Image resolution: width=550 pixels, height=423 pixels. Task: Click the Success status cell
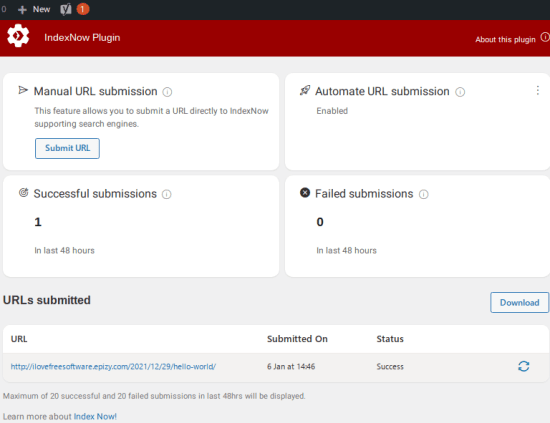(390, 367)
